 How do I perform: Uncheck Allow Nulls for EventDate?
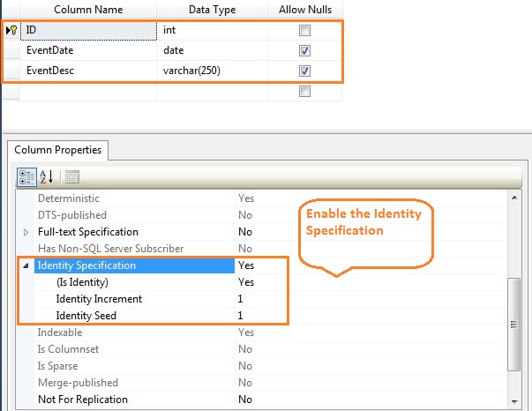304,50
